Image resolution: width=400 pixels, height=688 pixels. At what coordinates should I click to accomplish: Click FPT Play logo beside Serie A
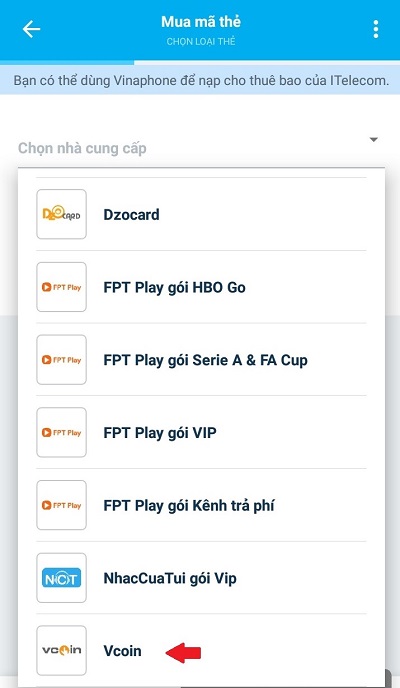tap(61, 360)
